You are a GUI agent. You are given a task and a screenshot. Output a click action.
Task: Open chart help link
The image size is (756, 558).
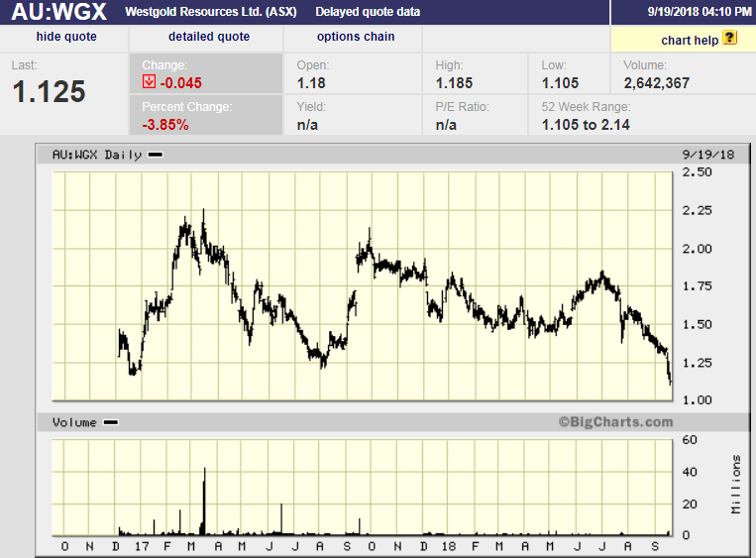(x=690, y=40)
